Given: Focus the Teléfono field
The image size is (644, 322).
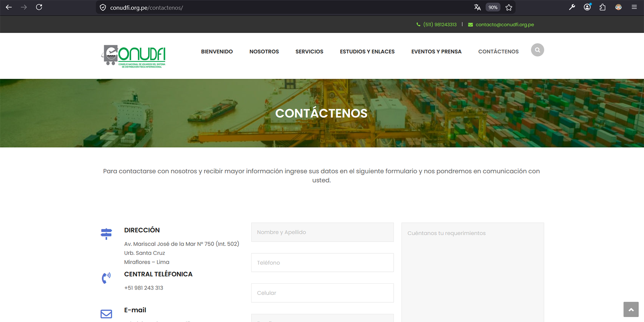Looking at the screenshot, I should pyautogui.click(x=322, y=263).
